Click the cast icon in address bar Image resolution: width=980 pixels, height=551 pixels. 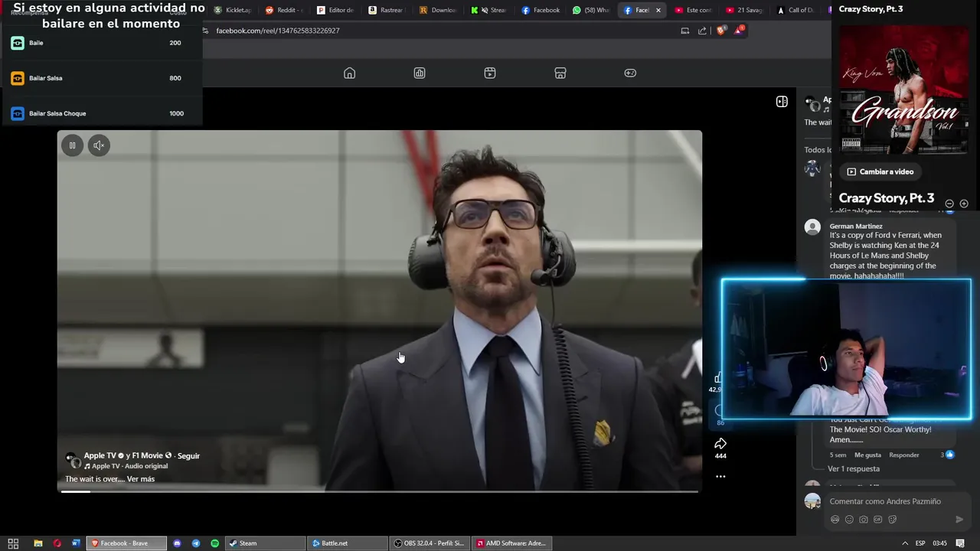click(684, 31)
